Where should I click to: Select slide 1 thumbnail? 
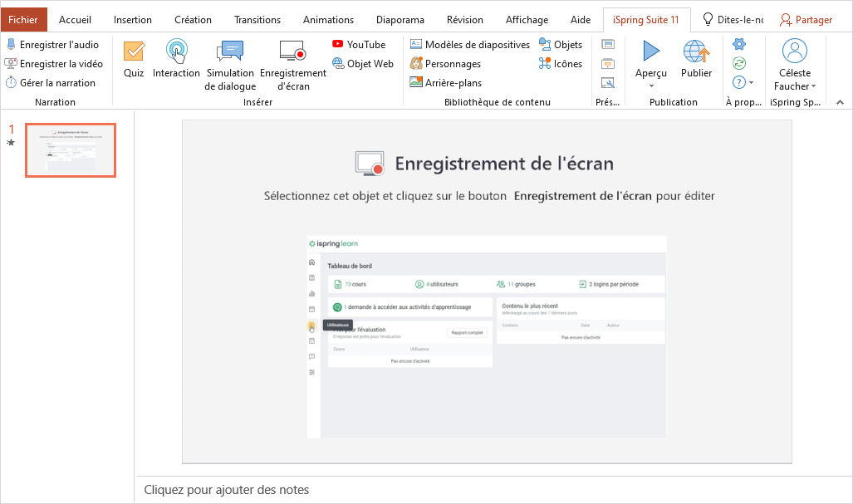coord(71,150)
